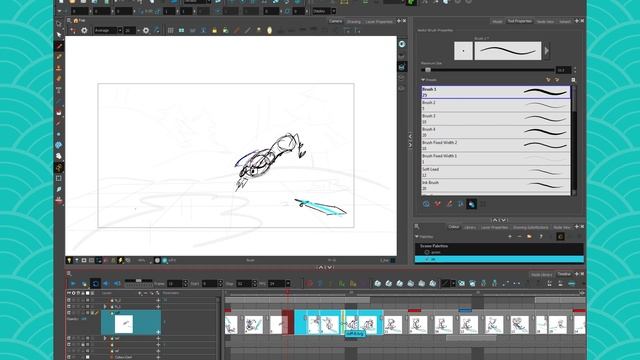Collapse the Presets section in Tool Properties

point(423,80)
